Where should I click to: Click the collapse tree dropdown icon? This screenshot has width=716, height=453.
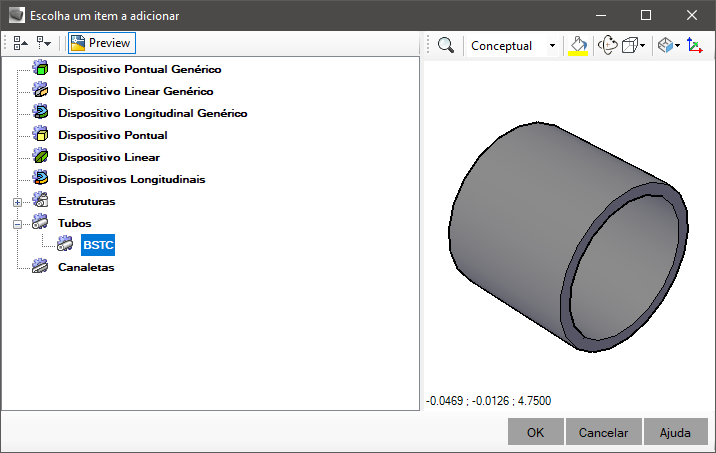(x=44, y=43)
